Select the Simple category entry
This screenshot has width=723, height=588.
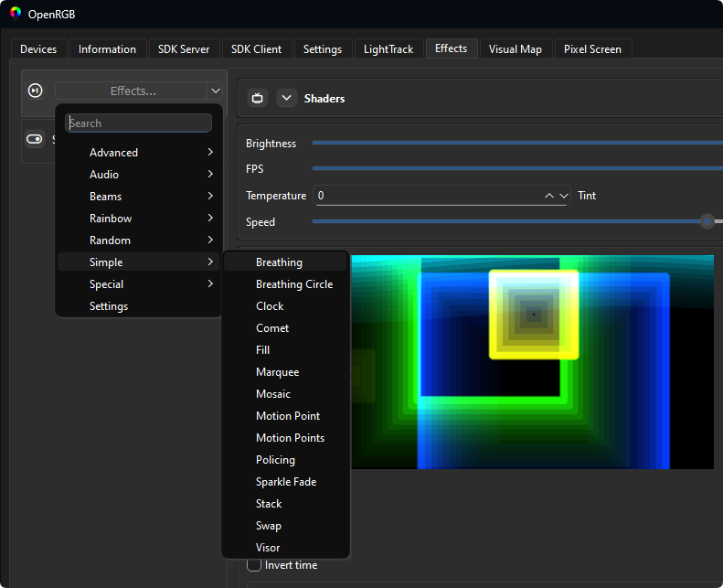coord(139,262)
